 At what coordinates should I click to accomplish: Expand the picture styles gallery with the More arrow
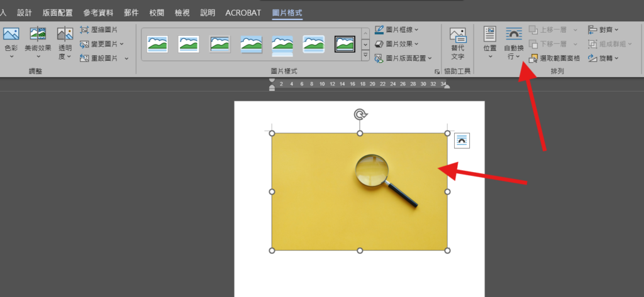[365, 57]
